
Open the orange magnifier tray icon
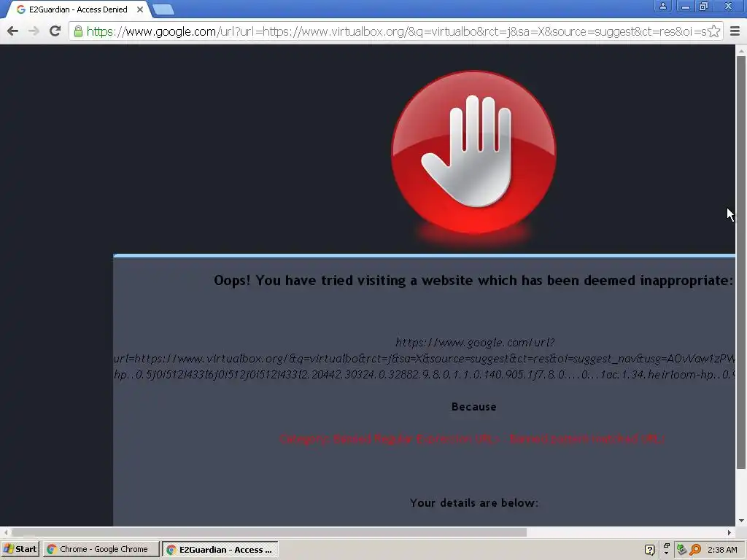coord(695,550)
